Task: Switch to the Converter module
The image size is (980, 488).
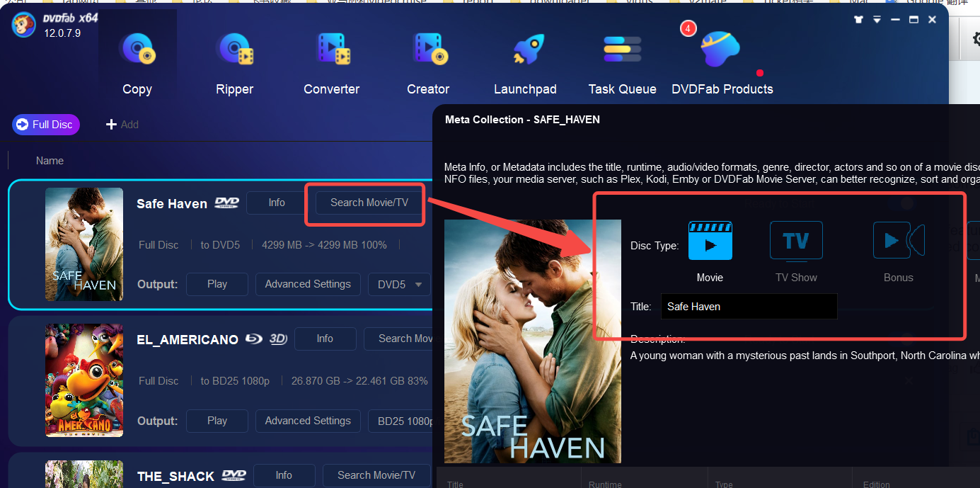Action: [x=332, y=64]
